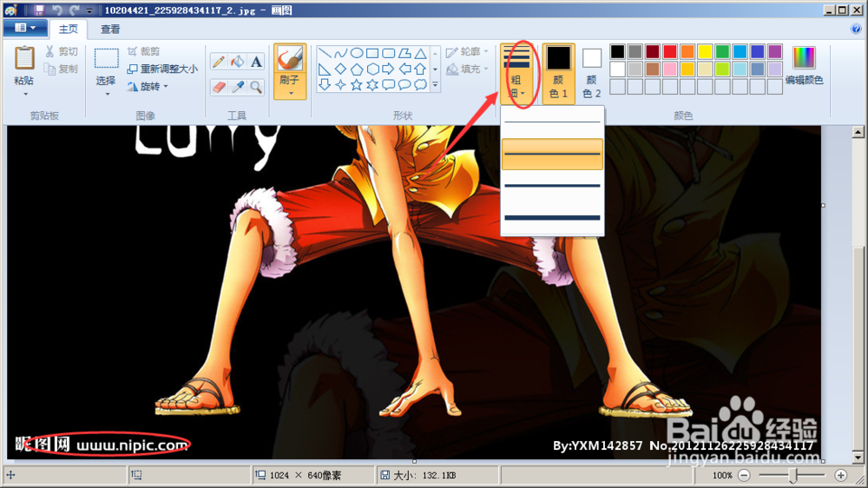The height and width of the screenshot is (488, 868).
Task: Select the Pencil tool
Action: pyautogui.click(x=219, y=62)
